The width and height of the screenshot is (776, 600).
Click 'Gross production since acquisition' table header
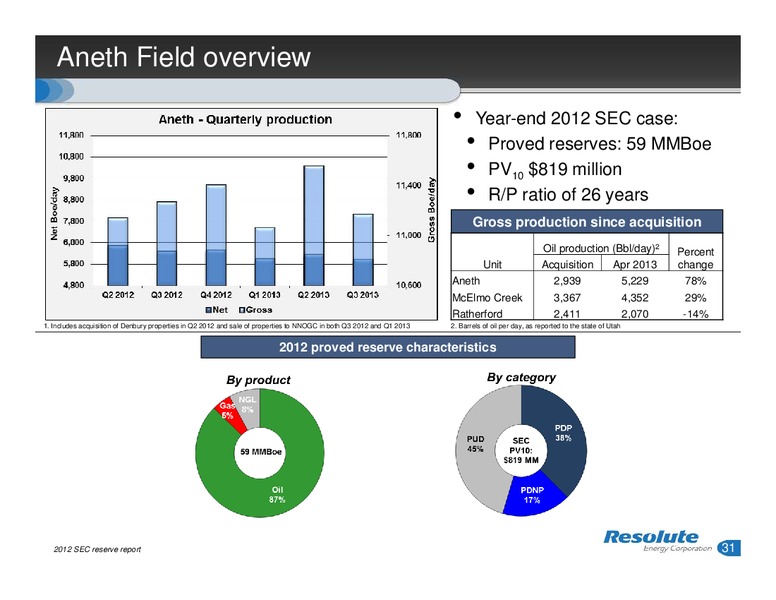[587, 222]
